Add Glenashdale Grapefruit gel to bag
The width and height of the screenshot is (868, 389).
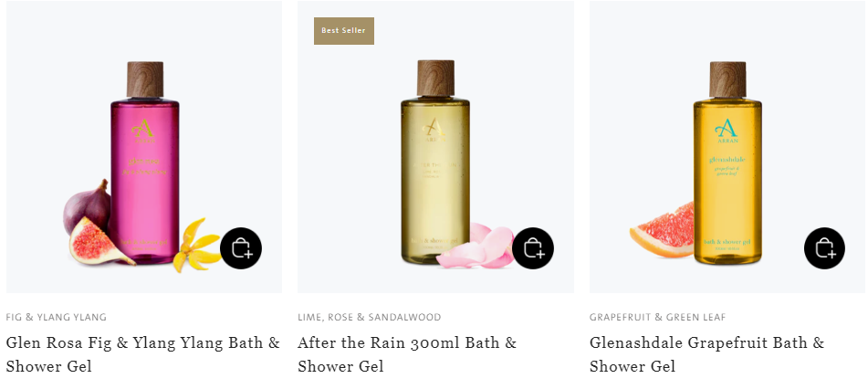825,248
